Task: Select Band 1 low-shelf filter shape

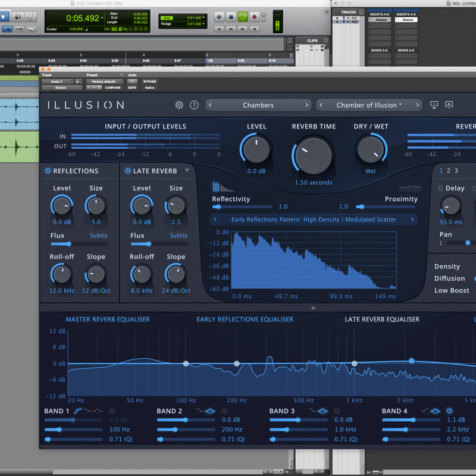Action: (87, 411)
